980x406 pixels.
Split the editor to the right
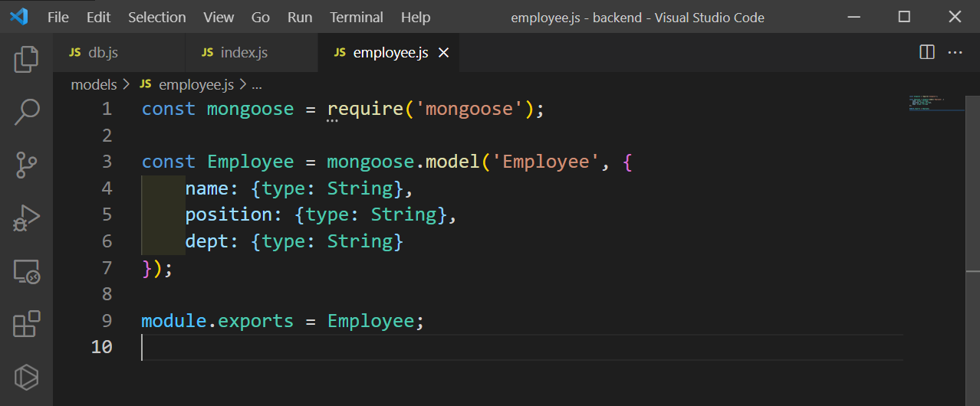point(927,52)
